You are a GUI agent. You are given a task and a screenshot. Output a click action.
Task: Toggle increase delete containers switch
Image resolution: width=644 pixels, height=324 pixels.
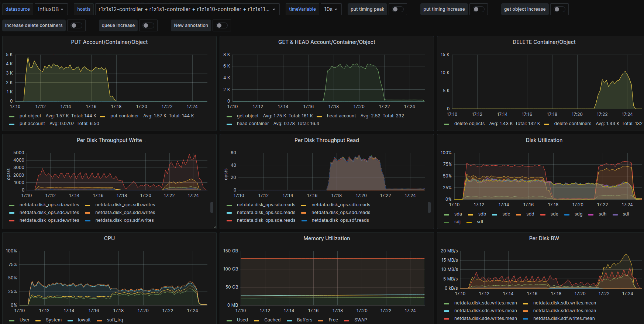coord(76,25)
